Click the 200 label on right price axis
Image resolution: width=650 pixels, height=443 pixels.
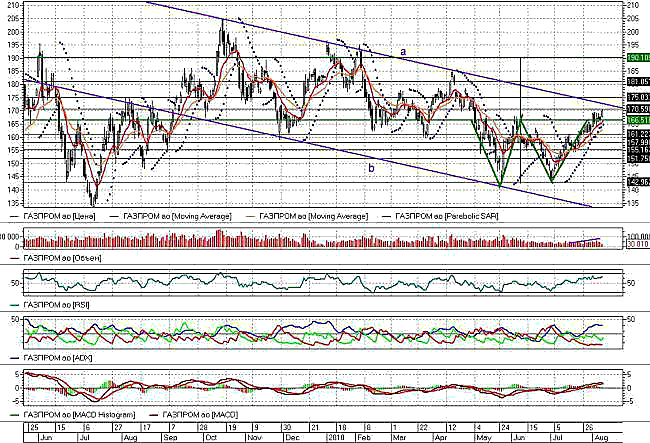[x=633, y=32]
